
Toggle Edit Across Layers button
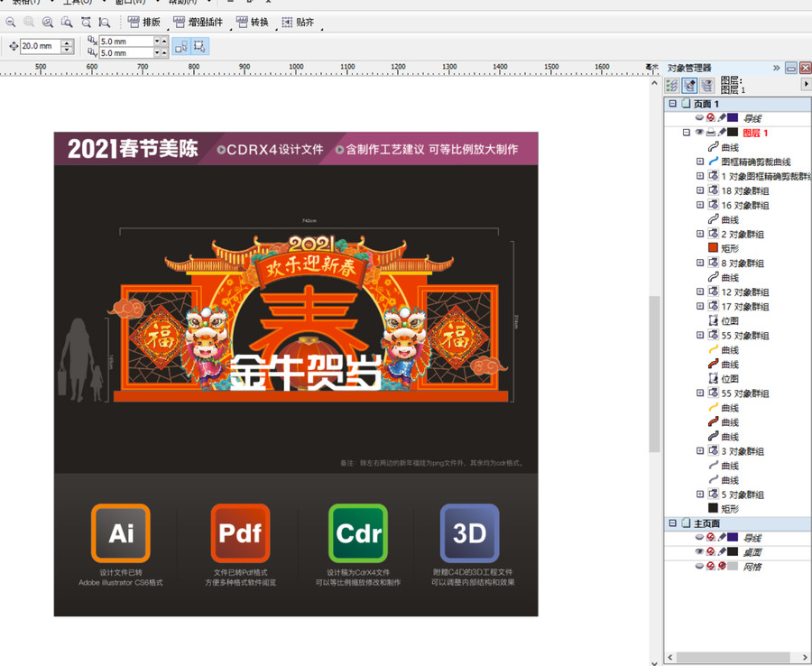[x=689, y=85]
